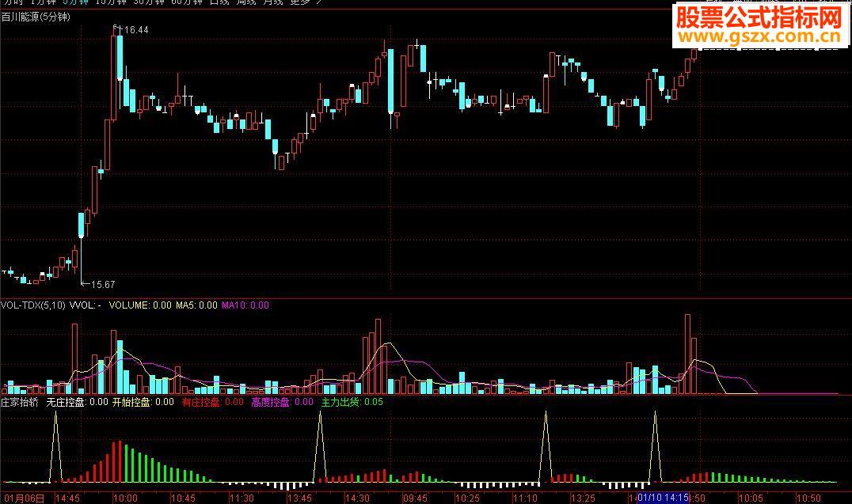The width and height of the screenshot is (852, 504).
Task: Click the VVOL: - readout
Action: click(86, 305)
